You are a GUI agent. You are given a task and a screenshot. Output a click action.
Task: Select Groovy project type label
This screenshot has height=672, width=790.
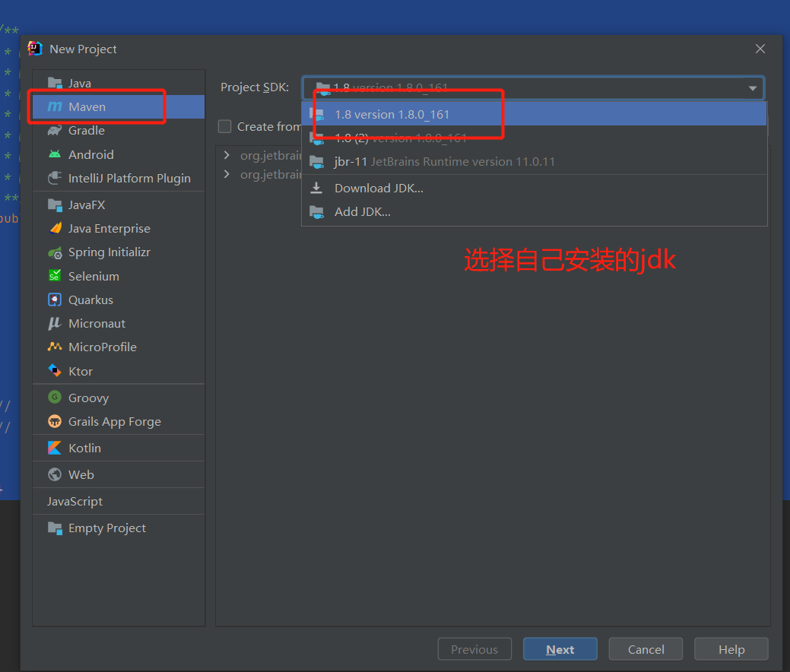[89, 398]
